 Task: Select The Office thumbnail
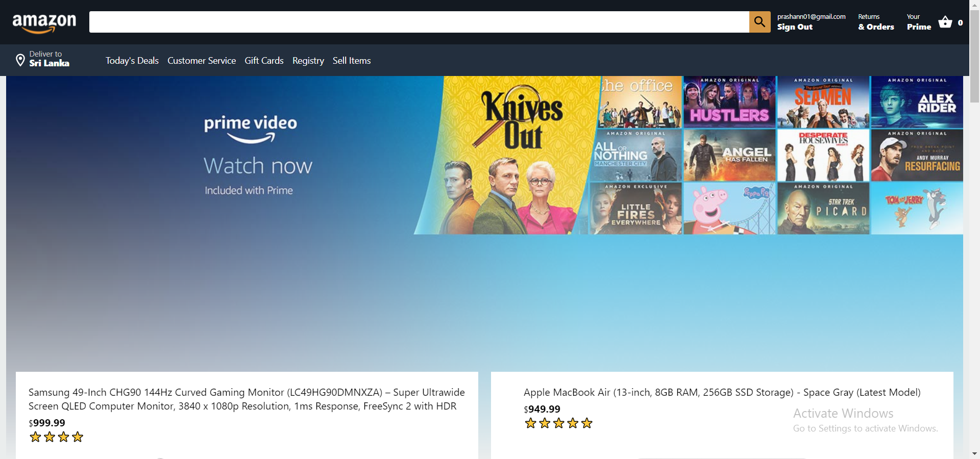coord(640,102)
